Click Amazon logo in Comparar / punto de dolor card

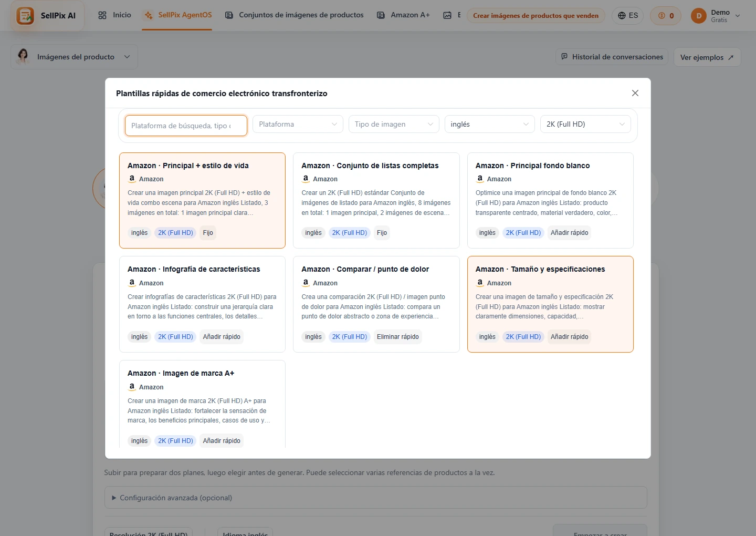pyautogui.click(x=306, y=283)
